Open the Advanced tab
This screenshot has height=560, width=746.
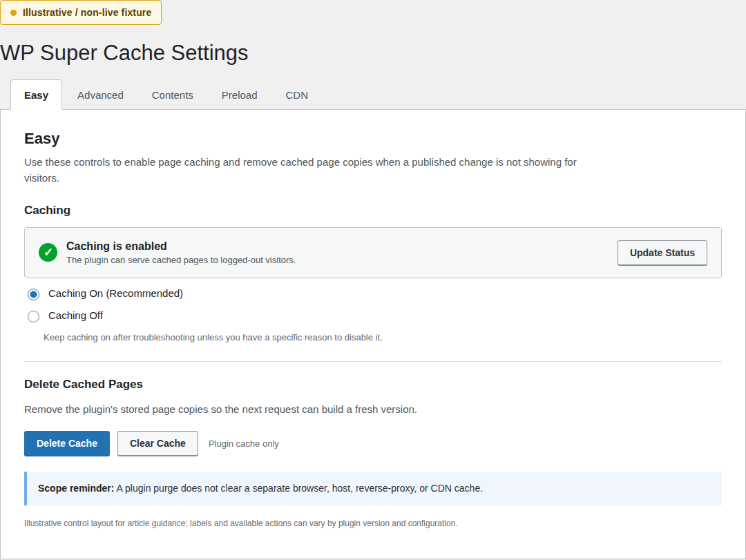coord(100,95)
